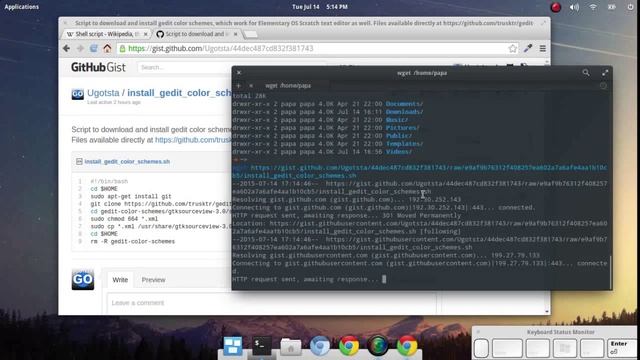Click 'HTTP request sent, awaiting response...' last line
This screenshot has width=640, height=360.
pyautogui.click(x=305, y=280)
